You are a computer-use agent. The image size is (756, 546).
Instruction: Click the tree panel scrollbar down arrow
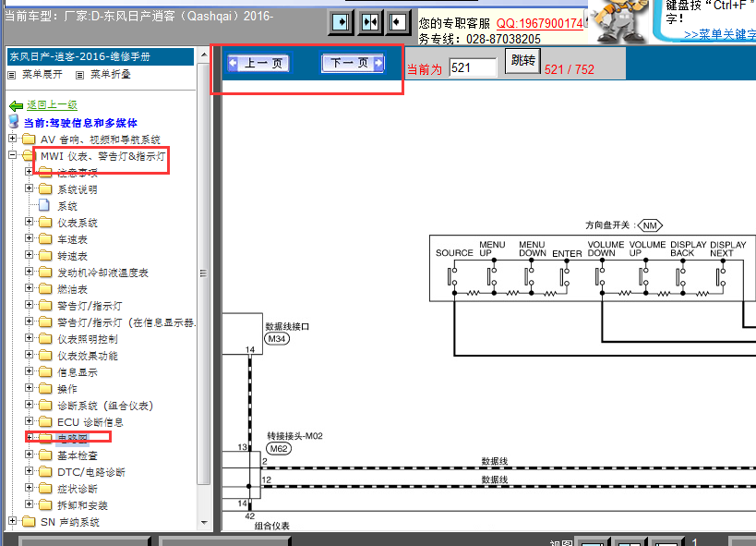(x=204, y=522)
